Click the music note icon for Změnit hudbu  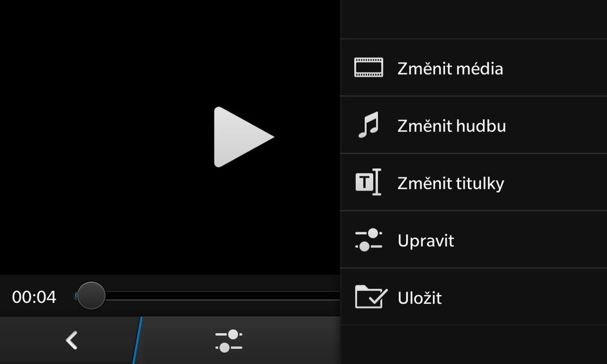point(368,125)
